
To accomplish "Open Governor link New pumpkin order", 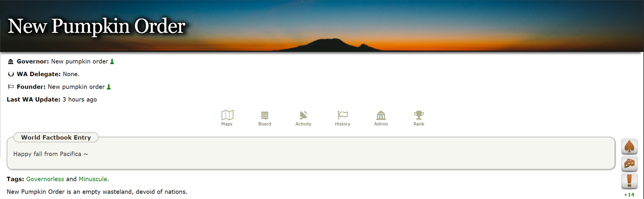I will click(79, 61).
